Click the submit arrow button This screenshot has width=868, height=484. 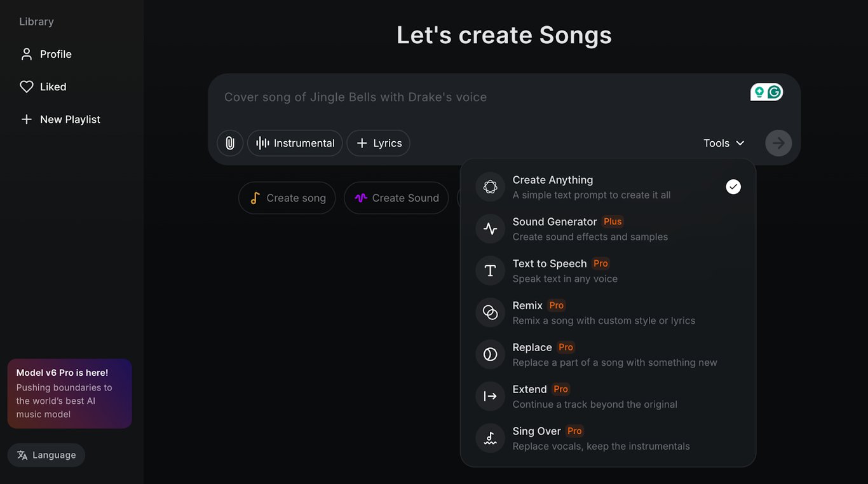click(778, 143)
